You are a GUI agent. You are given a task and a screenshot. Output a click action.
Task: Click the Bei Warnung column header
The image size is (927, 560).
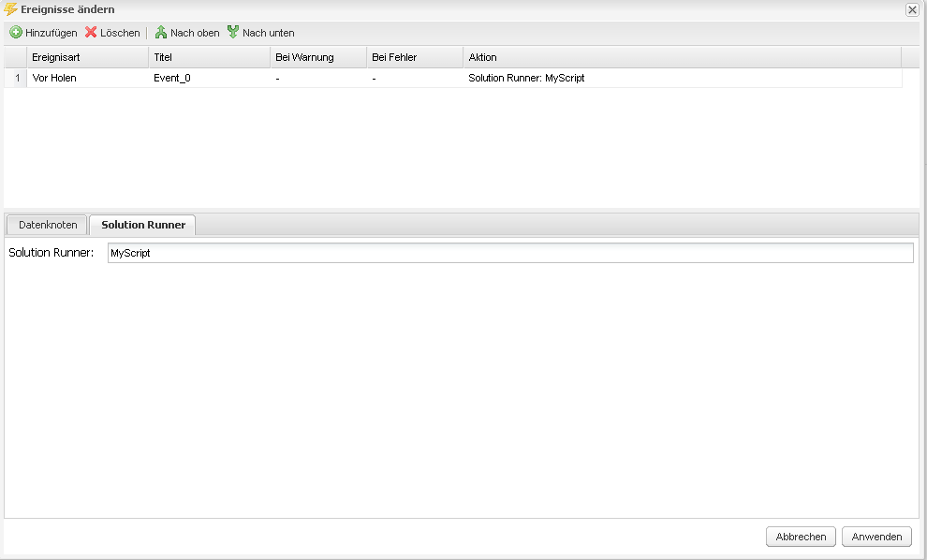click(318, 57)
